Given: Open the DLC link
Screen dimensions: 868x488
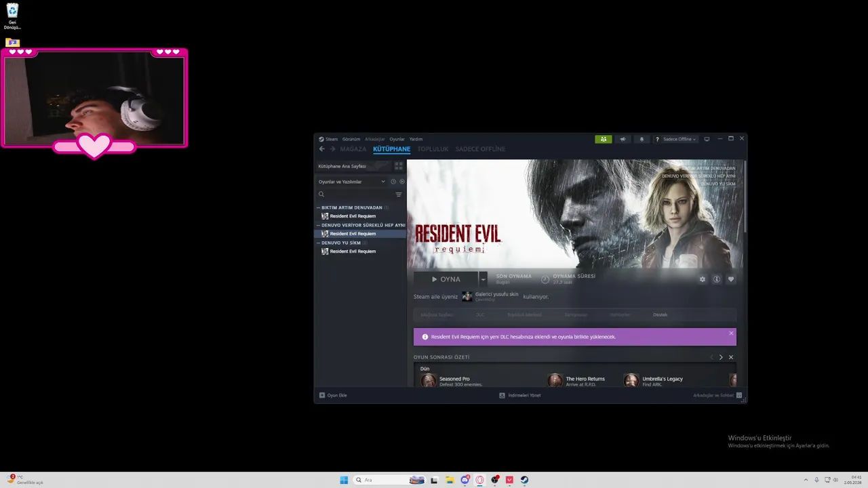Looking at the screenshot, I should (x=480, y=314).
